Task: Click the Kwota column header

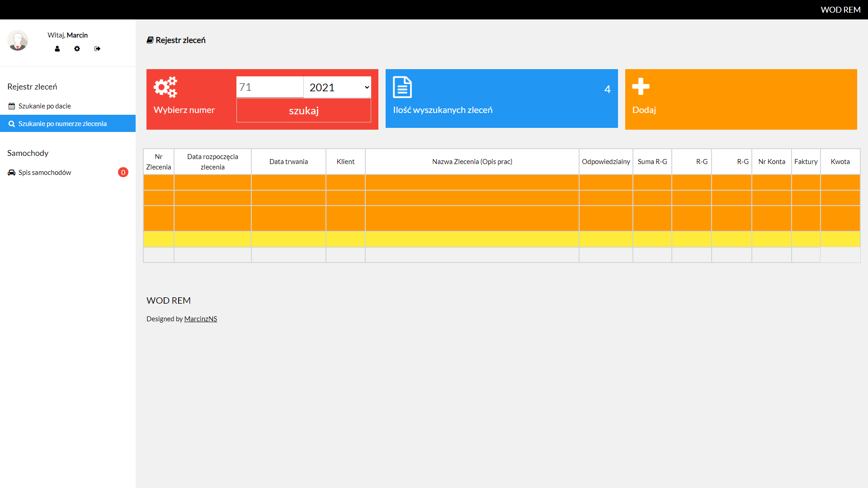Action: (x=840, y=162)
